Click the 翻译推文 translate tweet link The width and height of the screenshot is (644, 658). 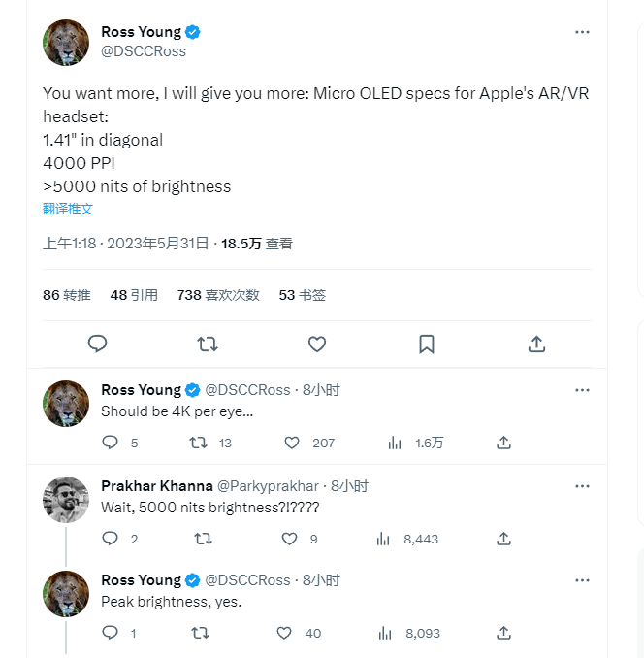point(68,209)
